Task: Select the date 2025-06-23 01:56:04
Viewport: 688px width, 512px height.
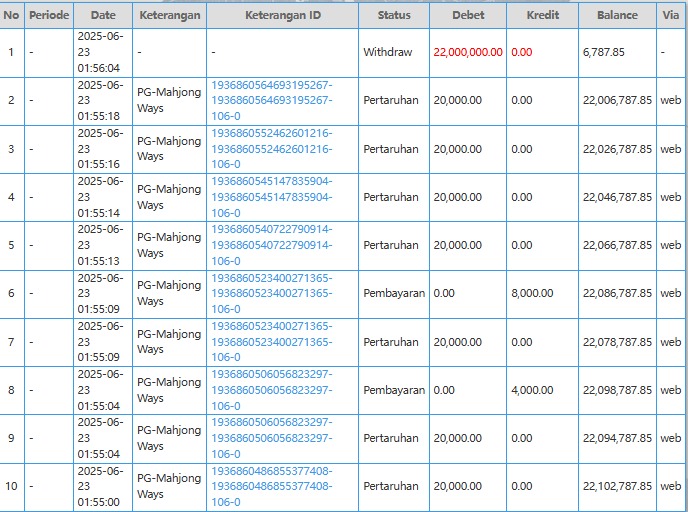Action: (100, 52)
